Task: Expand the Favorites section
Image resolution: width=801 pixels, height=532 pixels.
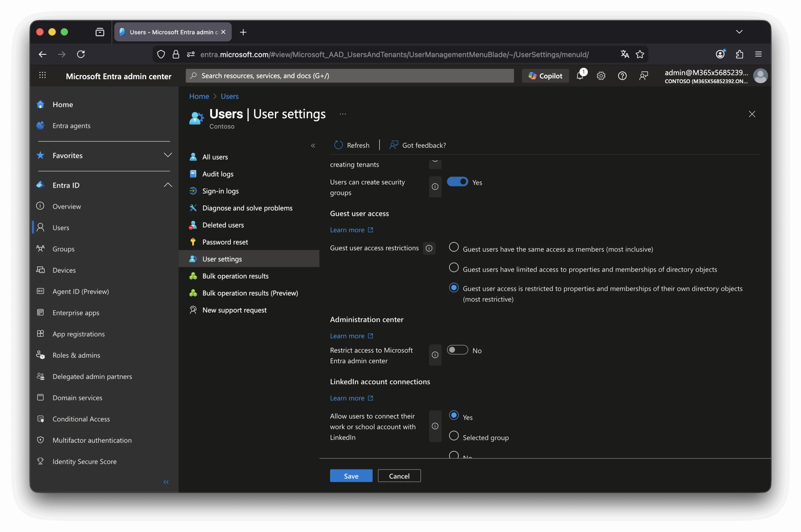Action: [x=168, y=155]
